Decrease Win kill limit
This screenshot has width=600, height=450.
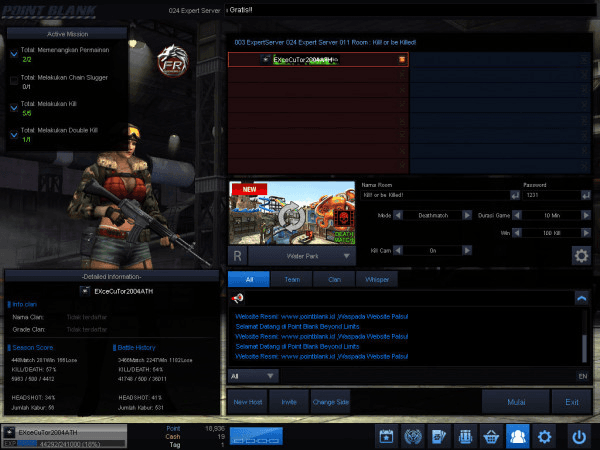coord(517,233)
